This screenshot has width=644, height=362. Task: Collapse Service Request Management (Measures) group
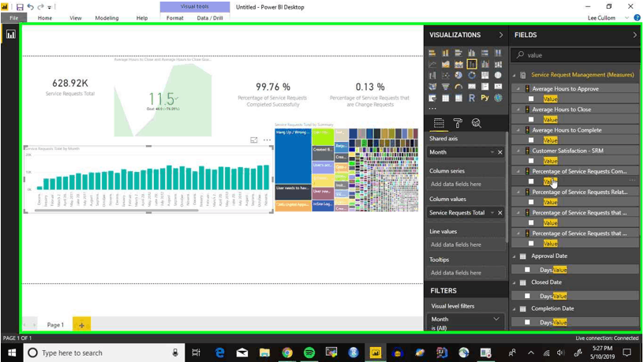pos(515,75)
